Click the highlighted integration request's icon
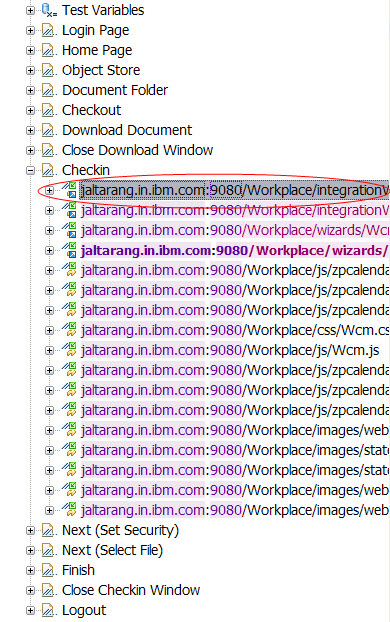This screenshot has height=622, width=390. click(69, 190)
